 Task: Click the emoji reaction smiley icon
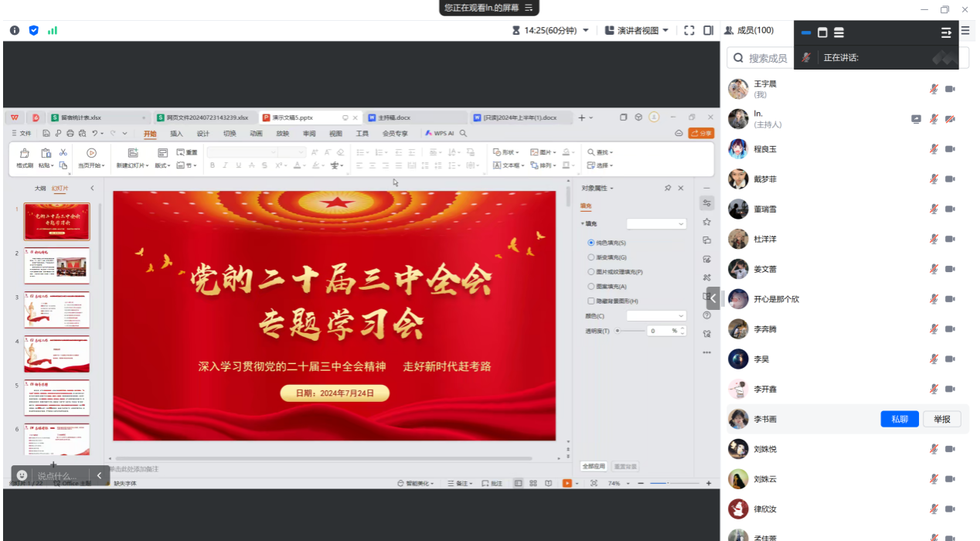coord(22,475)
